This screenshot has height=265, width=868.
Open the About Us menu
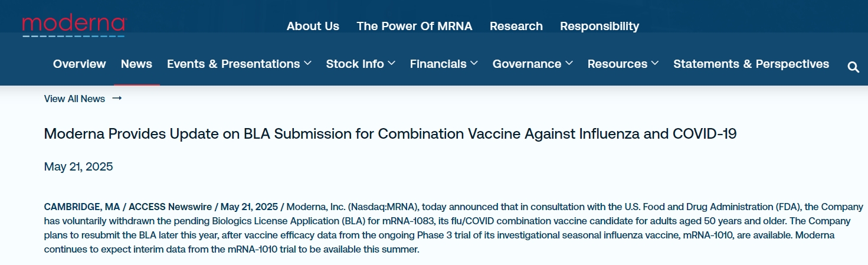313,26
